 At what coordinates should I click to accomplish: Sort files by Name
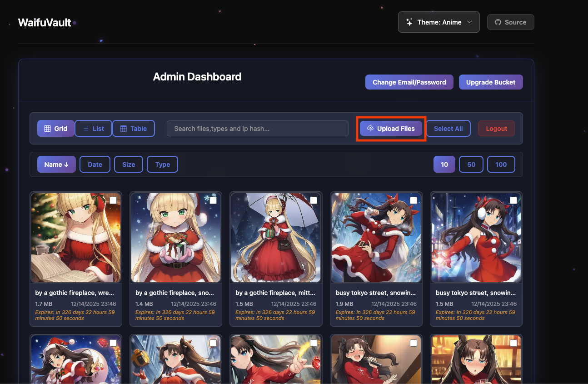click(56, 165)
